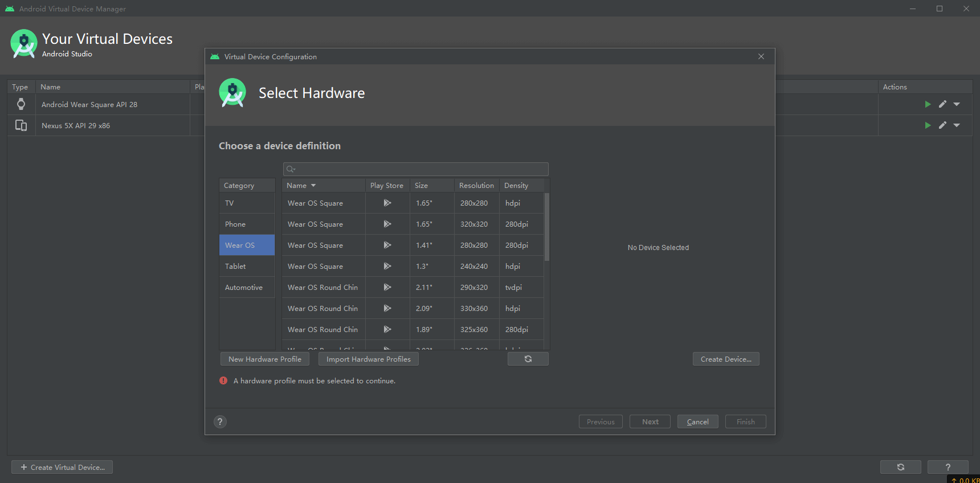
Task: Select the Tablet category
Action: point(247,266)
